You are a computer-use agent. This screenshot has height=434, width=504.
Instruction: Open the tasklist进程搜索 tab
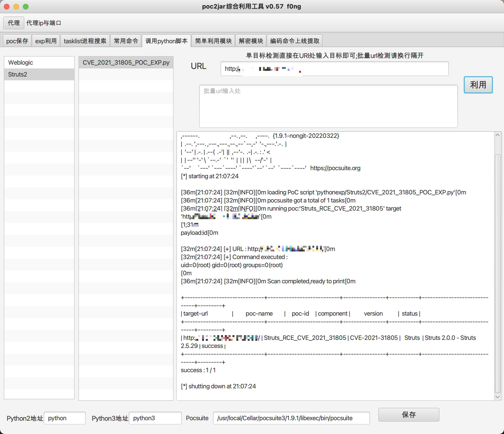pyautogui.click(x=85, y=41)
